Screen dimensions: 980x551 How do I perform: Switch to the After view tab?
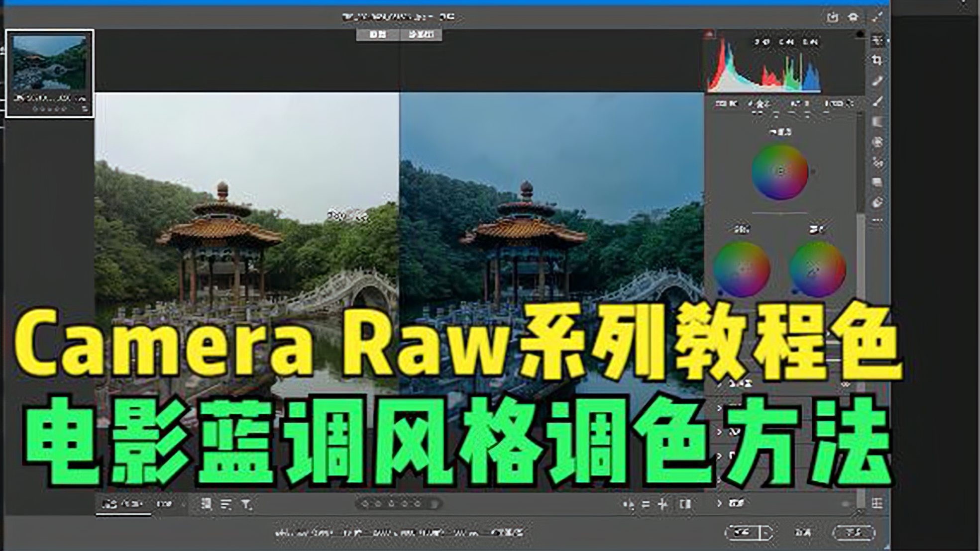coord(421,34)
